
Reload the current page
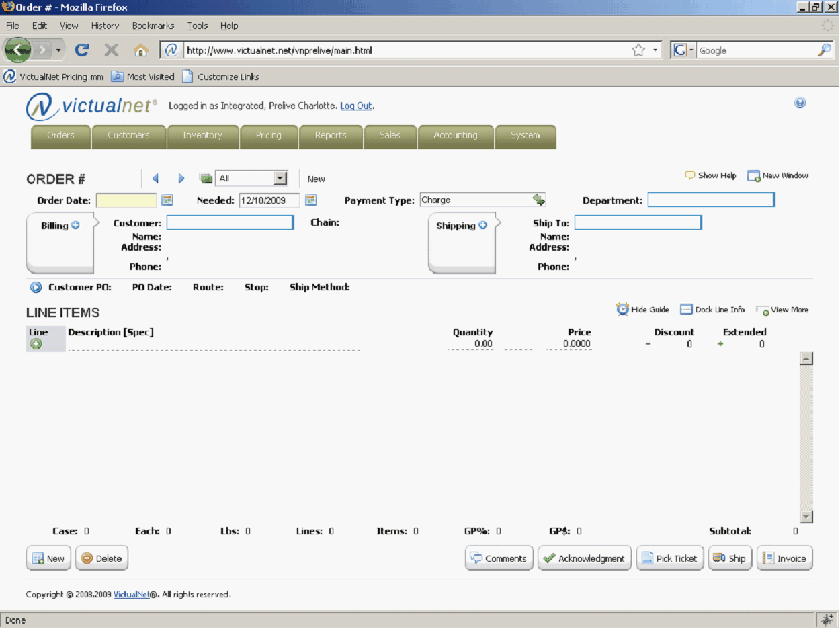click(x=82, y=50)
